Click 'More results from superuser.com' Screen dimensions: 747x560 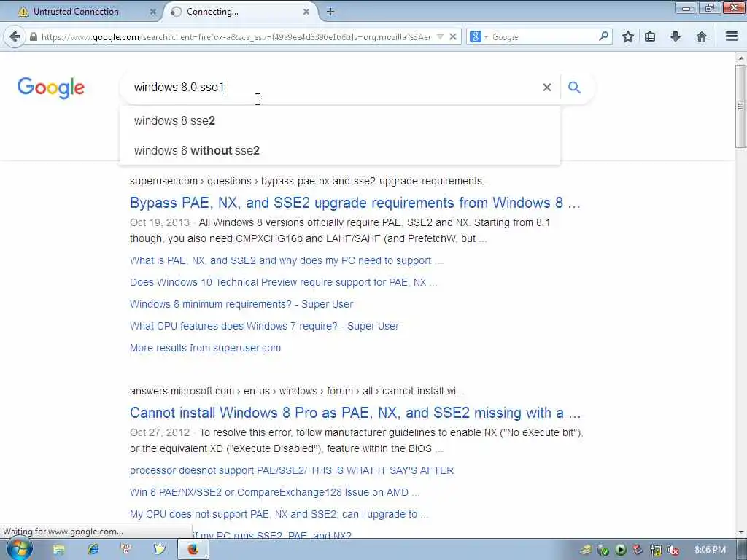pos(205,348)
